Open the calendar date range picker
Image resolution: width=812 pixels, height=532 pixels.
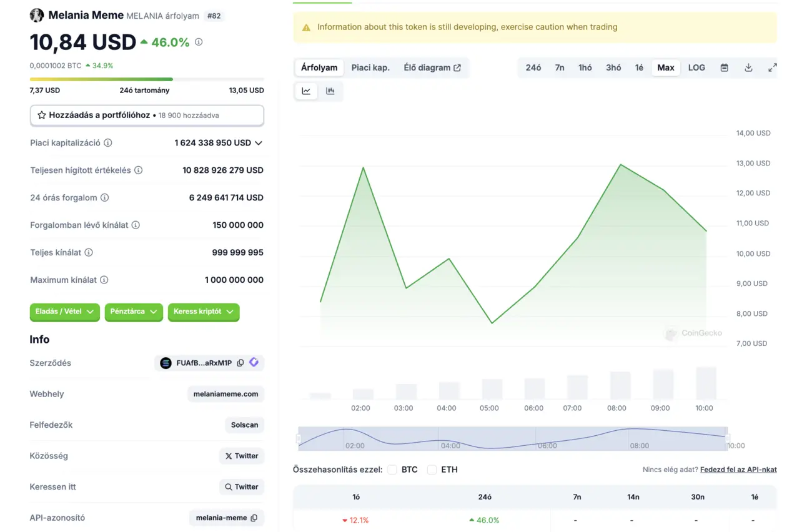click(725, 67)
